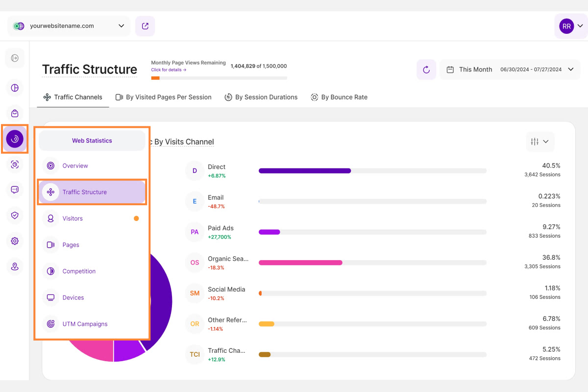Screen dimensions: 588x392
Task: Select the pie chart analytics icon in sidebar
Action: [x=15, y=88]
